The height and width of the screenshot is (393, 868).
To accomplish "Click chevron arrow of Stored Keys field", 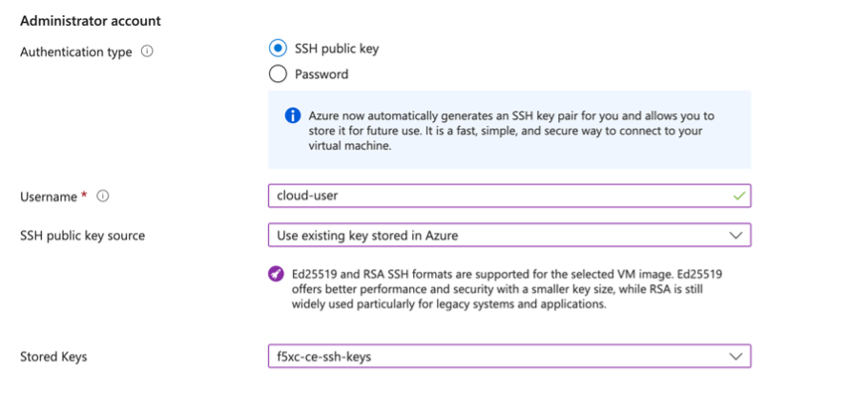I will 735,356.
